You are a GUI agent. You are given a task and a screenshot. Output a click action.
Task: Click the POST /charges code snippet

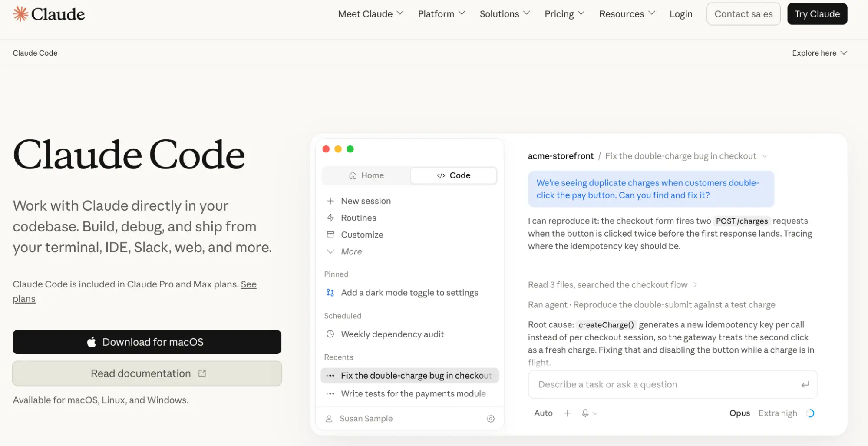tap(742, 221)
